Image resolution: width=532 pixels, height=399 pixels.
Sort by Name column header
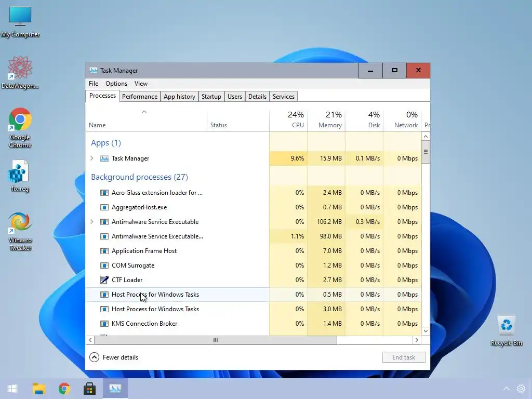(146, 120)
